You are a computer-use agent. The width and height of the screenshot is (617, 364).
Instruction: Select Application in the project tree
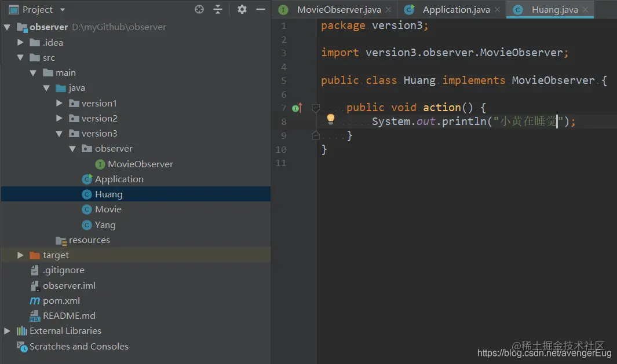click(x=119, y=179)
